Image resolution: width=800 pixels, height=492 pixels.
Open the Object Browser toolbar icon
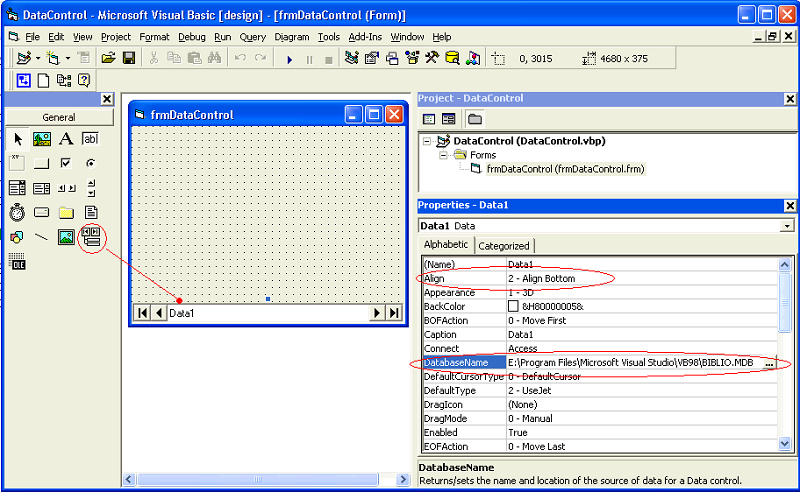412,58
